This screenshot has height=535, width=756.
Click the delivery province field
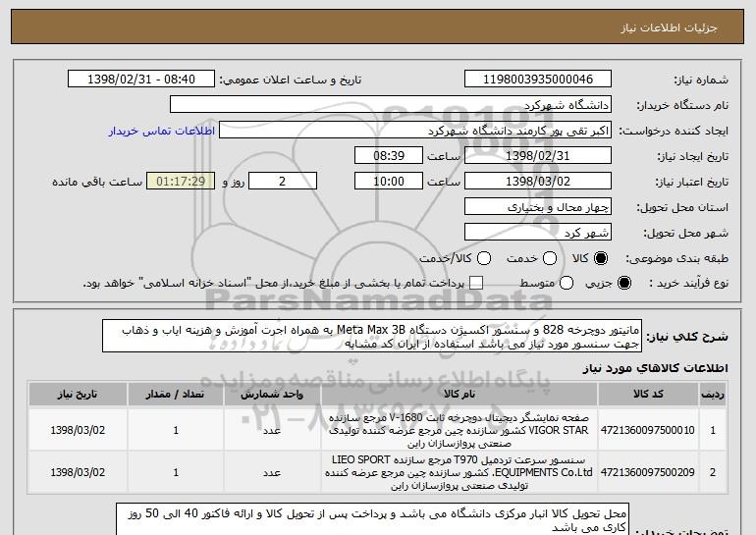(x=538, y=207)
